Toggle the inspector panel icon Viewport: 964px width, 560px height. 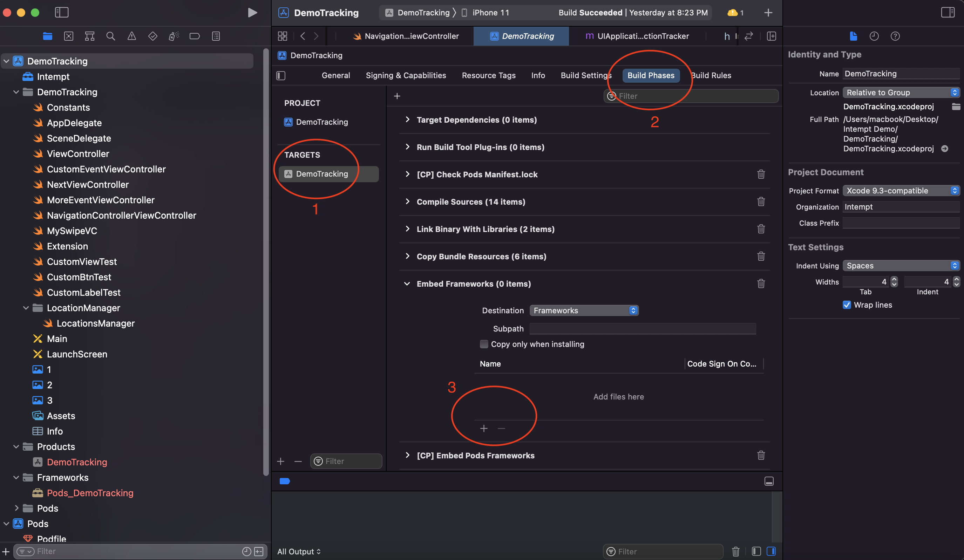click(948, 13)
